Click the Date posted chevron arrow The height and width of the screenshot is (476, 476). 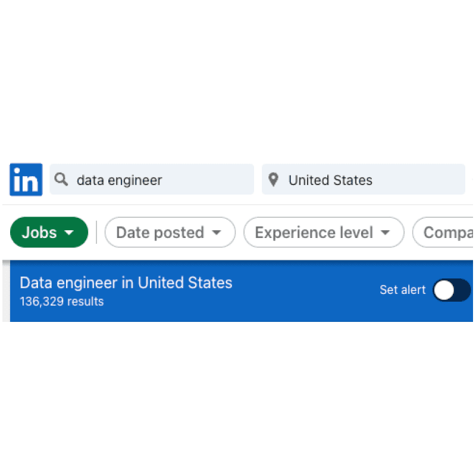[217, 233]
